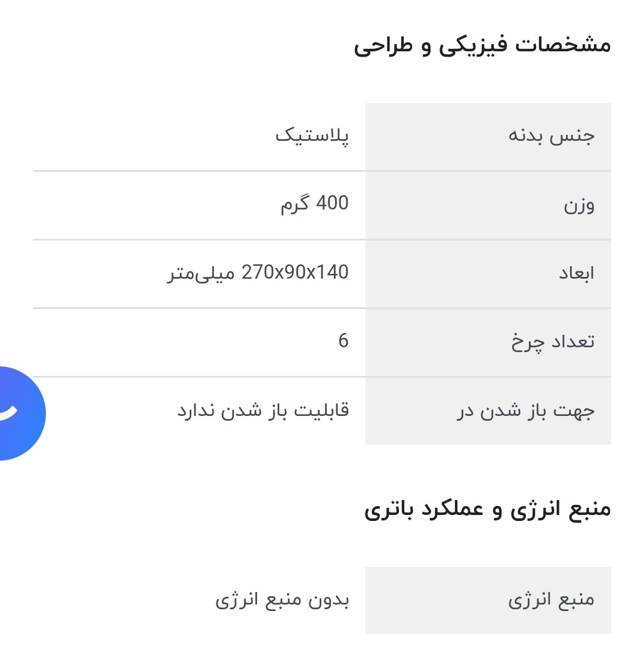Click the unit گرم in weight row
This screenshot has height=657, width=644.
(x=295, y=205)
